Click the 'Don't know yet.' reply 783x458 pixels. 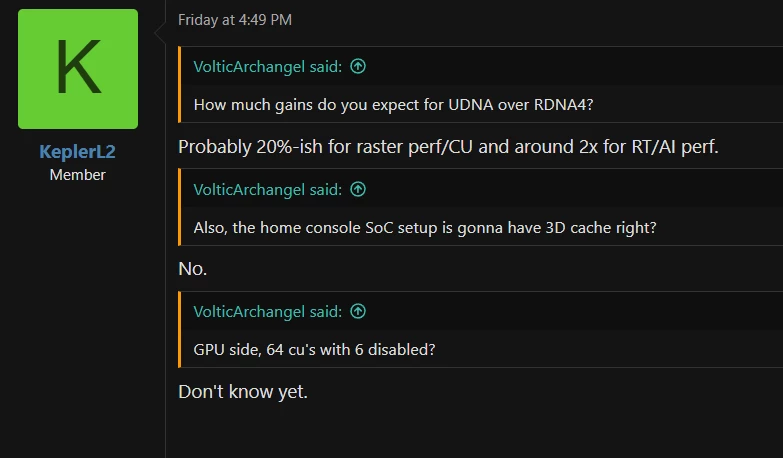pyautogui.click(x=243, y=391)
